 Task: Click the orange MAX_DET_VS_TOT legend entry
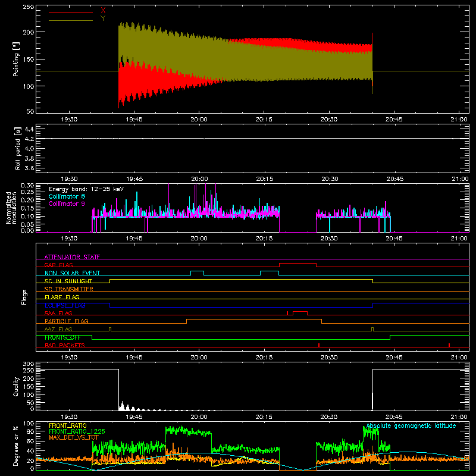pos(74,437)
